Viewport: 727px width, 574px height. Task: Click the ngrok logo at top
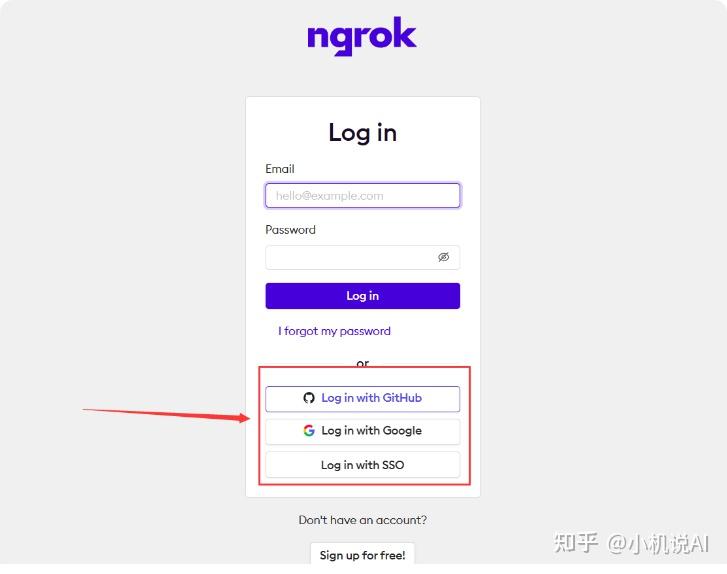coord(362,36)
